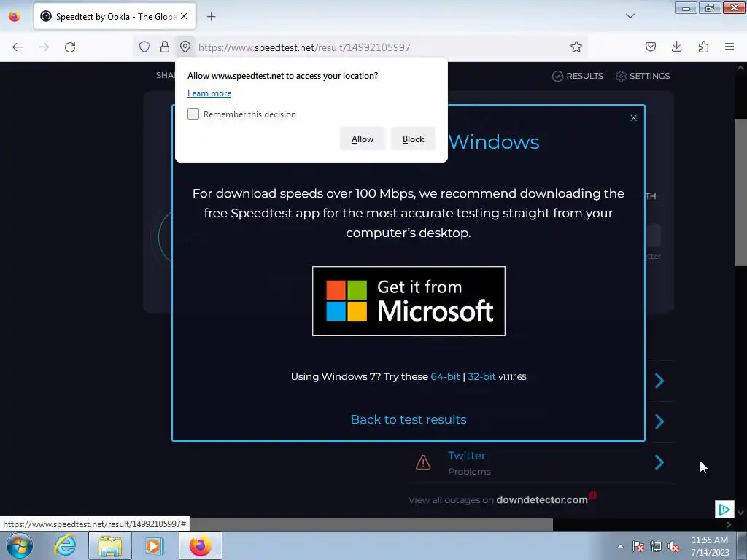Visit downdetector.com link
Viewport: 747px width, 560px height.
(x=542, y=500)
